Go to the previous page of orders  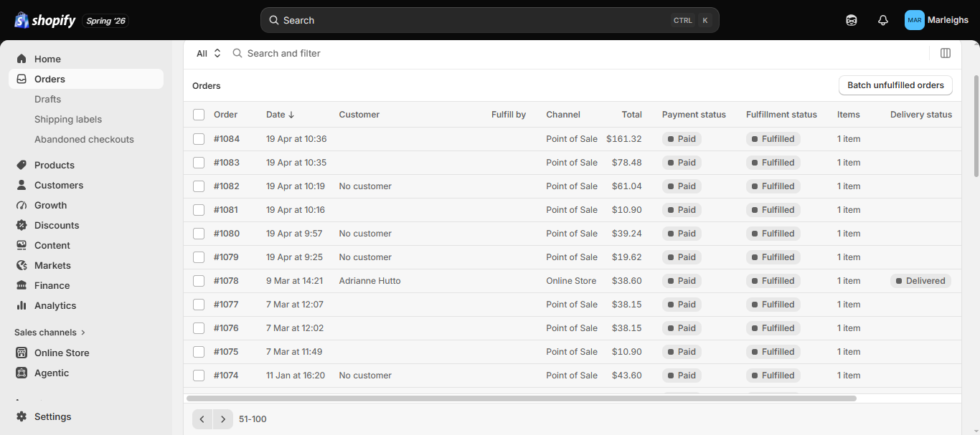(x=202, y=419)
